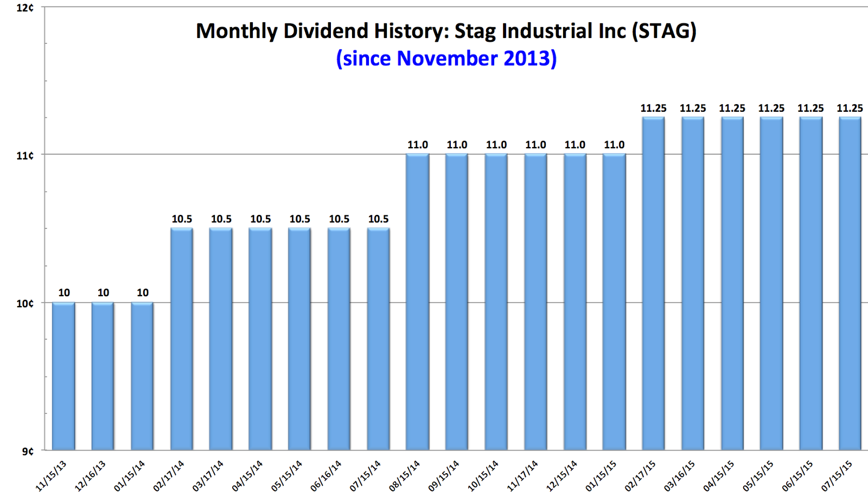Select the bar for 02/17/15
Screen dimensions: 868x503
pos(654,283)
